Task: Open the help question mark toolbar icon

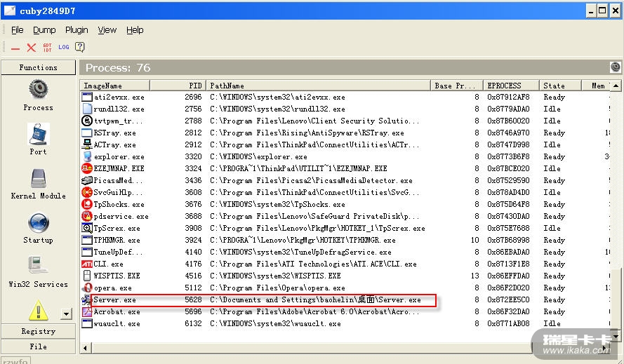Action: click(x=80, y=48)
